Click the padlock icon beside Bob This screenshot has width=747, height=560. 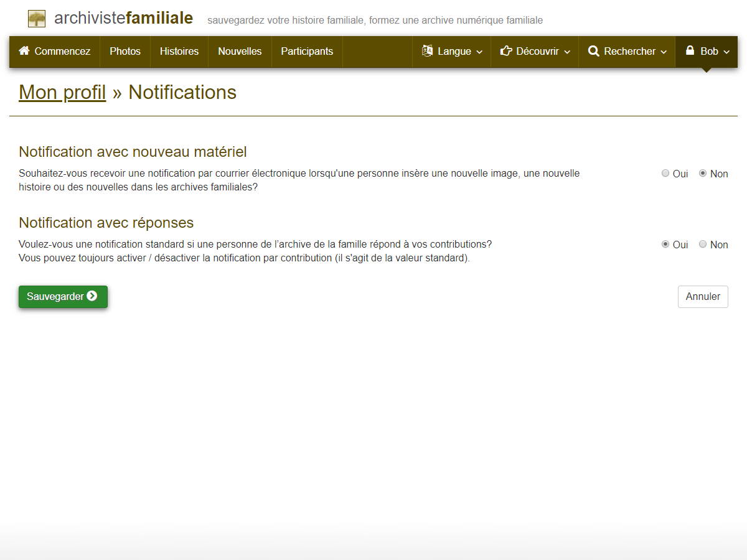[x=690, y=50]
